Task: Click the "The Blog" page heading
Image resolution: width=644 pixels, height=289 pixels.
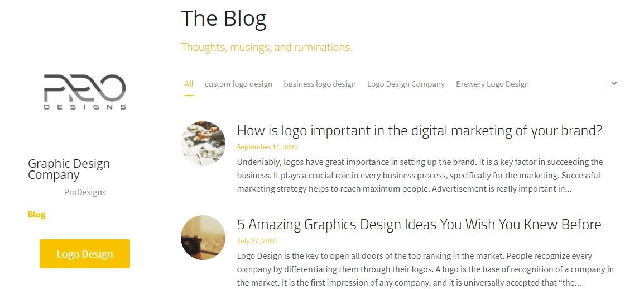Action: click(x=224, y=18)
